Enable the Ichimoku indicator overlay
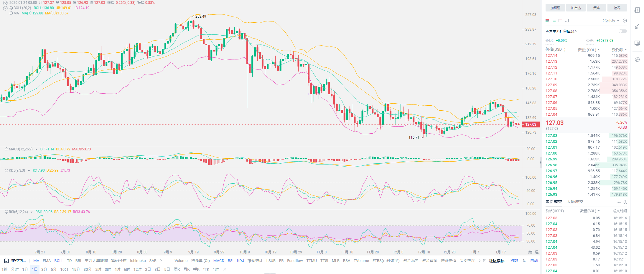Screen dimensions: 644x274 138,261
